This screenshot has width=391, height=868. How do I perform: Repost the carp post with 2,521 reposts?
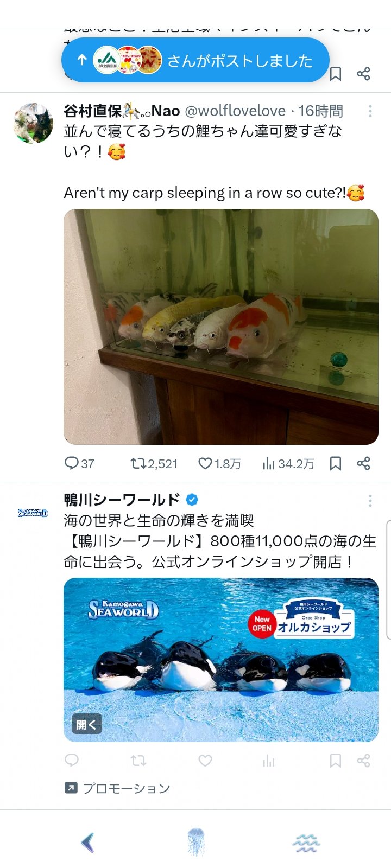coord(154,463)
